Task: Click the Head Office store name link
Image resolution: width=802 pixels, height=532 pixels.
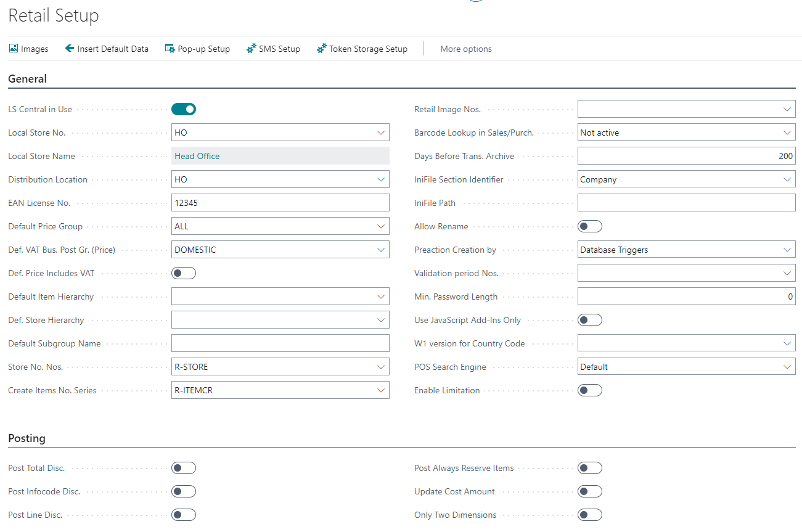Action: pos(197,156)
